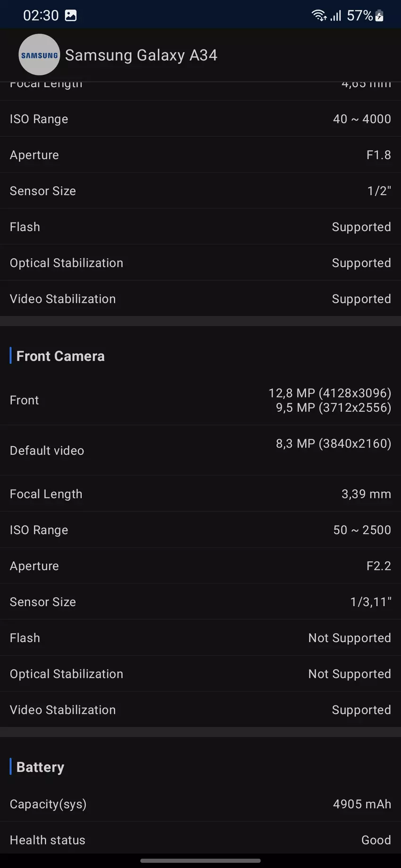Open the Battery section header
Screen dimensions: 401x868
tap(40, 767)
